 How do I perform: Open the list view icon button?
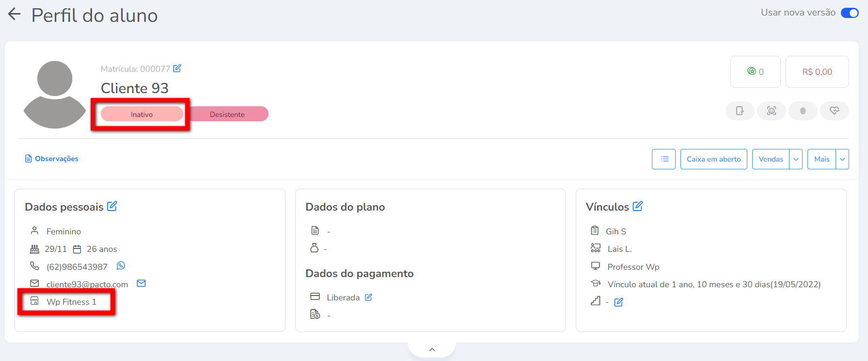pos(664,159)
